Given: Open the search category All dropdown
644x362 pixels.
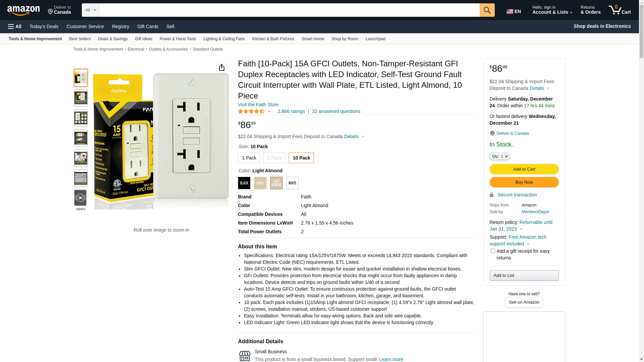Looking at the screenshot, I should [x=91, y=10].
